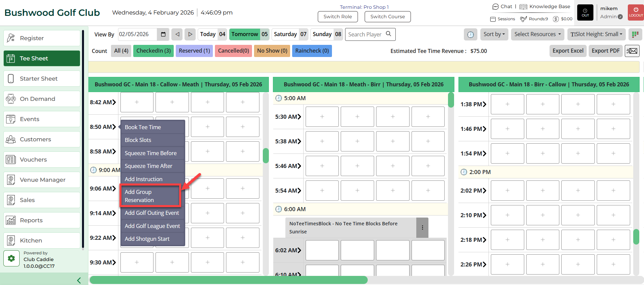Click the Club Caddie settings gear icon
The image size is (644, 285).
coord(11,258)
